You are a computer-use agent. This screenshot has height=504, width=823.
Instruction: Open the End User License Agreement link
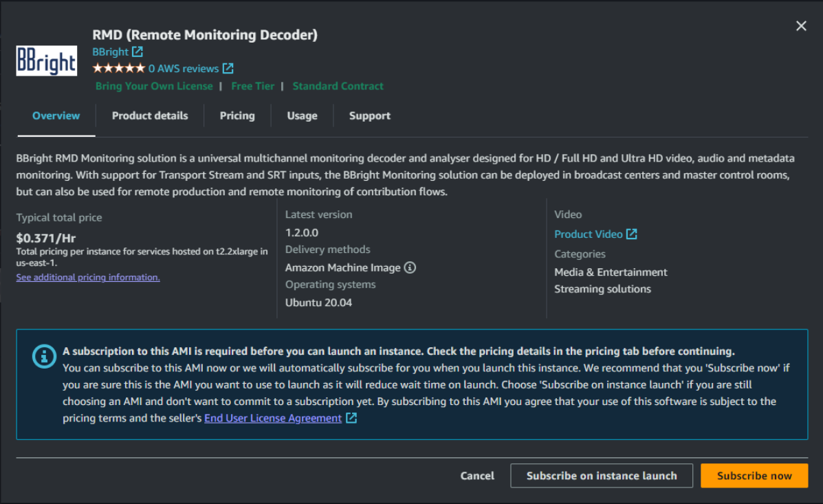click(x=273, y=418)
